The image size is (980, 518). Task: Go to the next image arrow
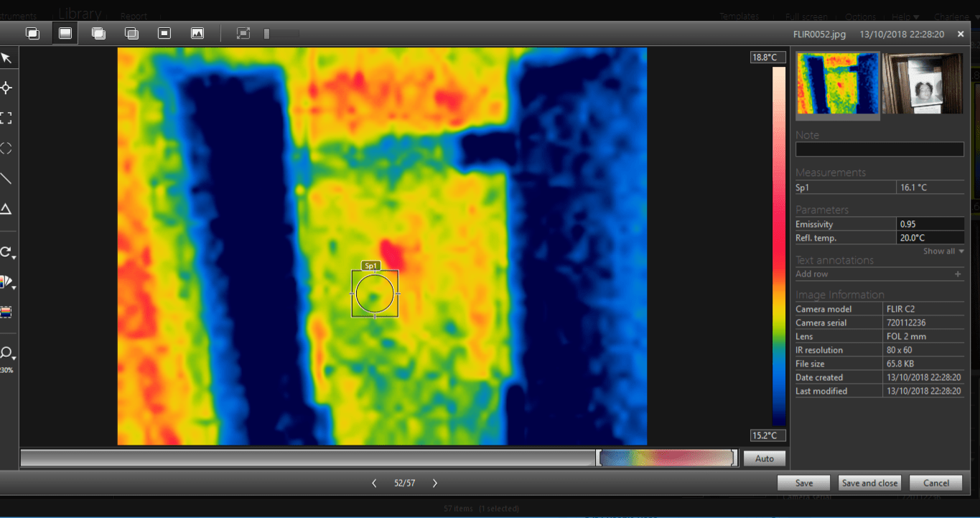pos(435,484)
